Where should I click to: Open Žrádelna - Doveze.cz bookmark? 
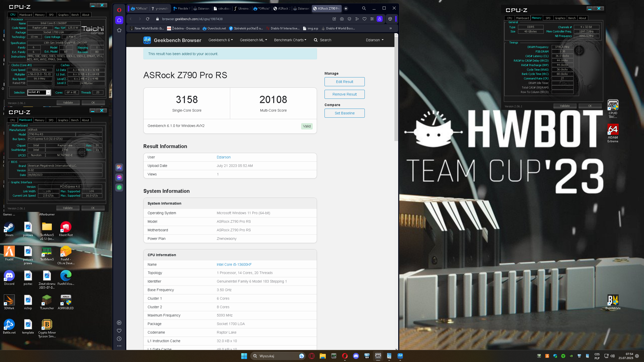183,28
